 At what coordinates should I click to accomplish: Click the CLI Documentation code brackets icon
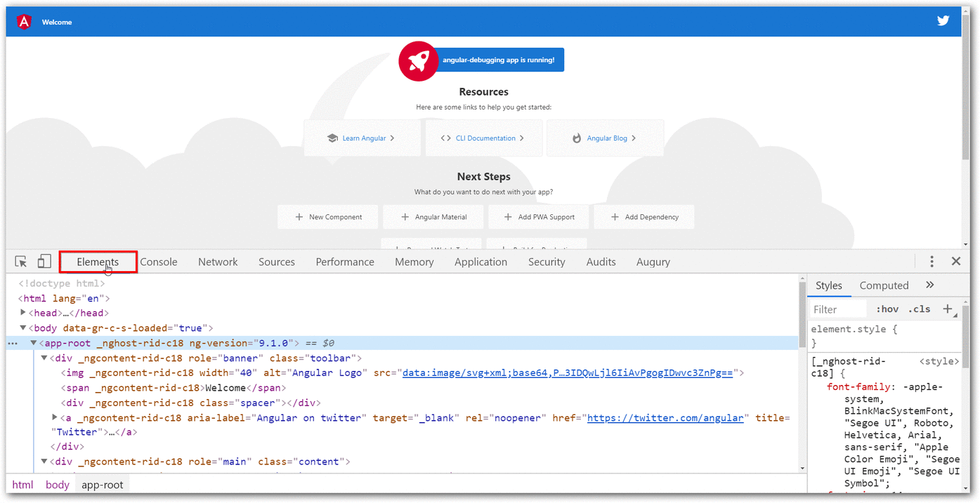click(445, 137)
